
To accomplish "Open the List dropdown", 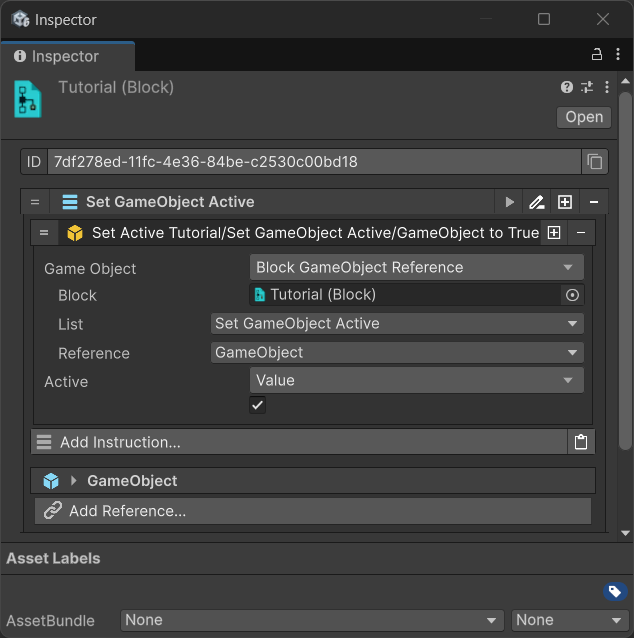I will (x=397, y=323).
